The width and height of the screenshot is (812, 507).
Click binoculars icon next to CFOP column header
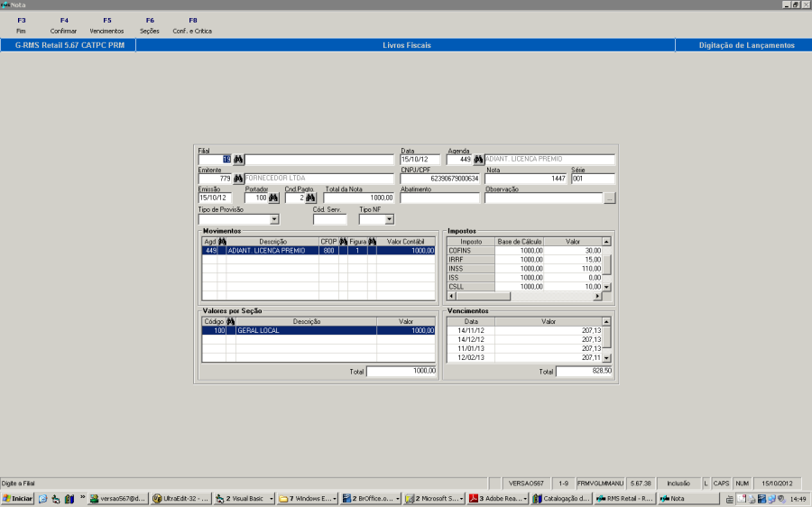click(344, 242)
